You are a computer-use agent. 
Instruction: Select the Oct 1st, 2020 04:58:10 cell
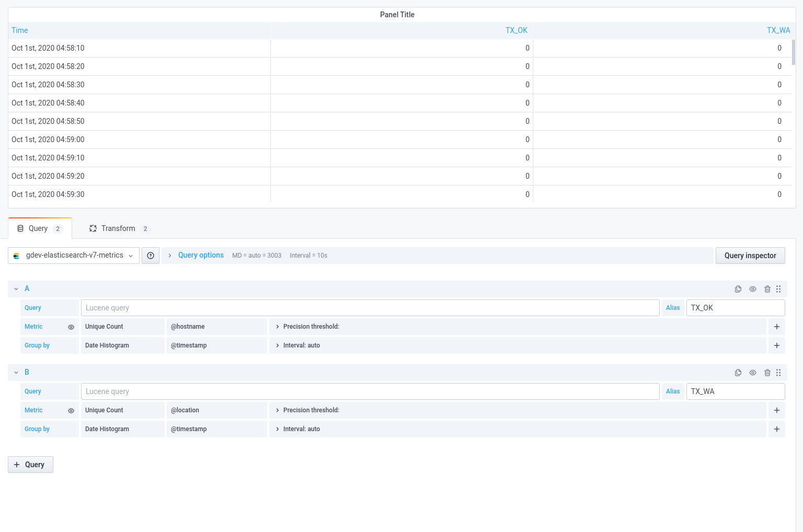coord(140,48)
